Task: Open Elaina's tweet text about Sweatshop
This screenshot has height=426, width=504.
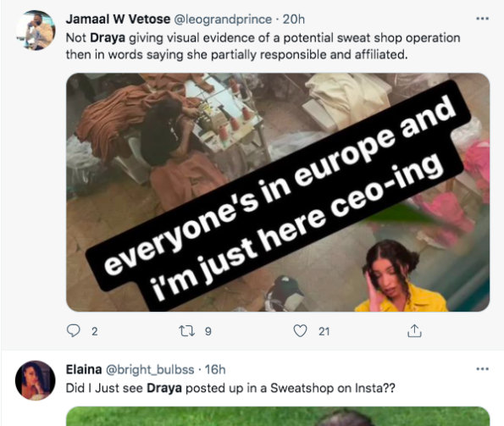Action: point(230,388)
